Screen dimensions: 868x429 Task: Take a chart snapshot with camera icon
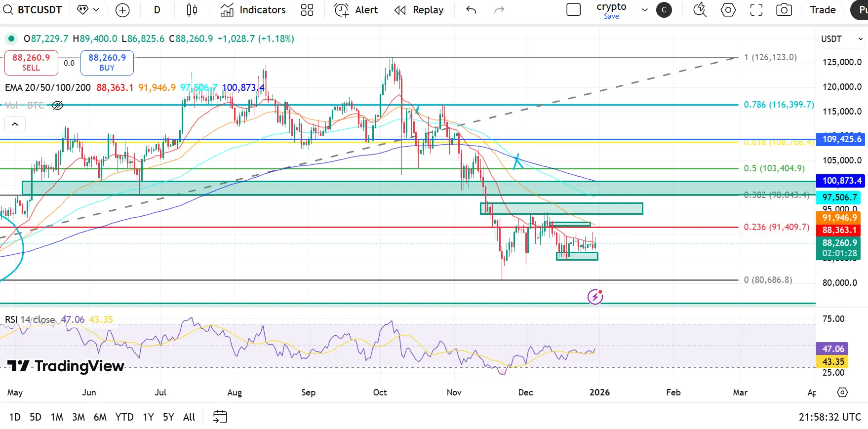point(784,10)
